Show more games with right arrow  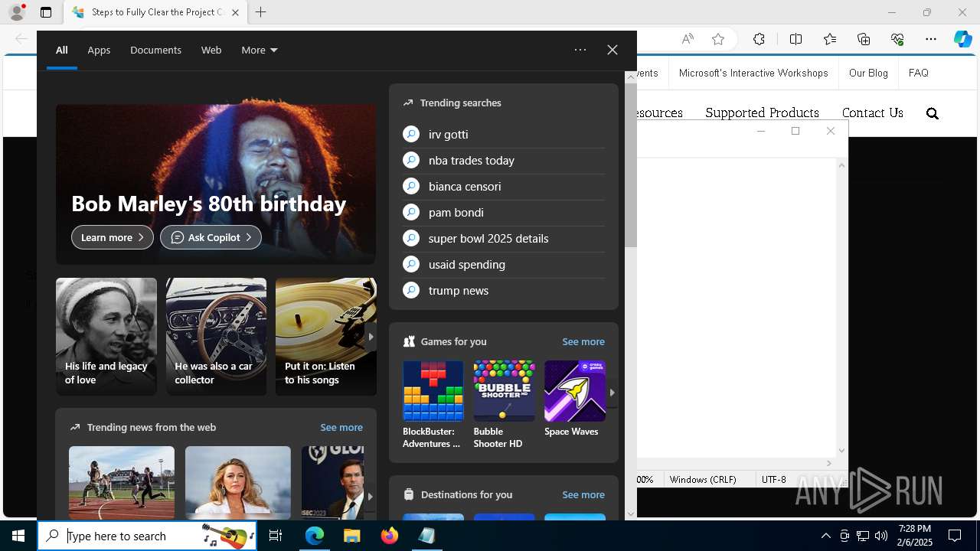coord(612,392)
